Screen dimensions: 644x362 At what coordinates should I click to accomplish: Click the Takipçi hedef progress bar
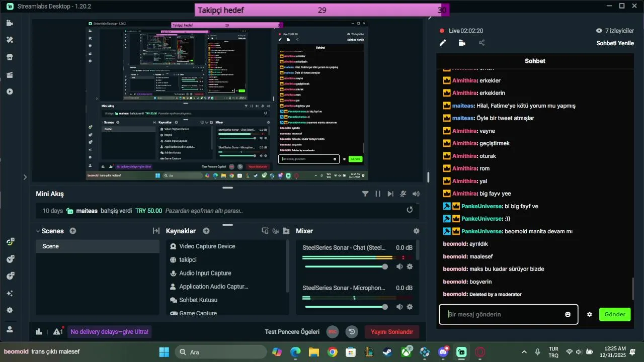[x=322, y=10]
